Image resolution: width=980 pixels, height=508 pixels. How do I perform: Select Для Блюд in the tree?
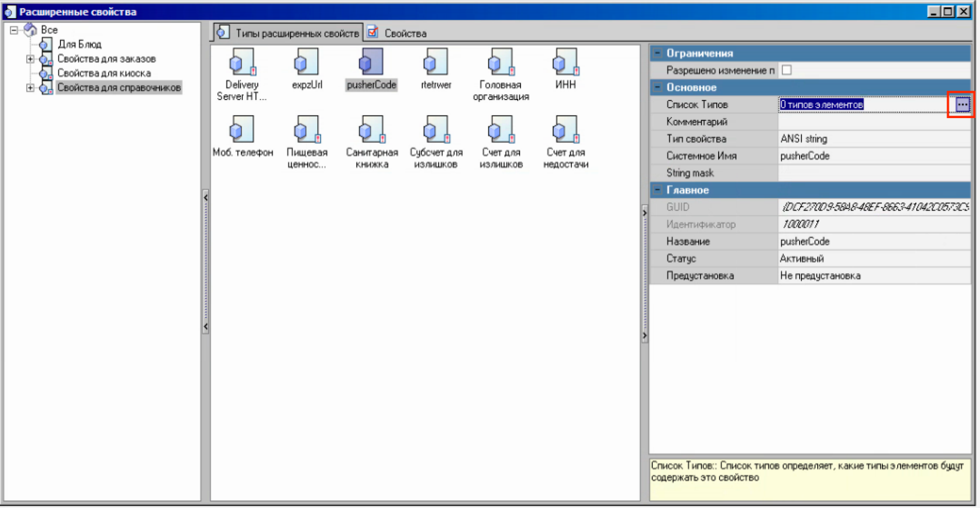tap(79, 45)
